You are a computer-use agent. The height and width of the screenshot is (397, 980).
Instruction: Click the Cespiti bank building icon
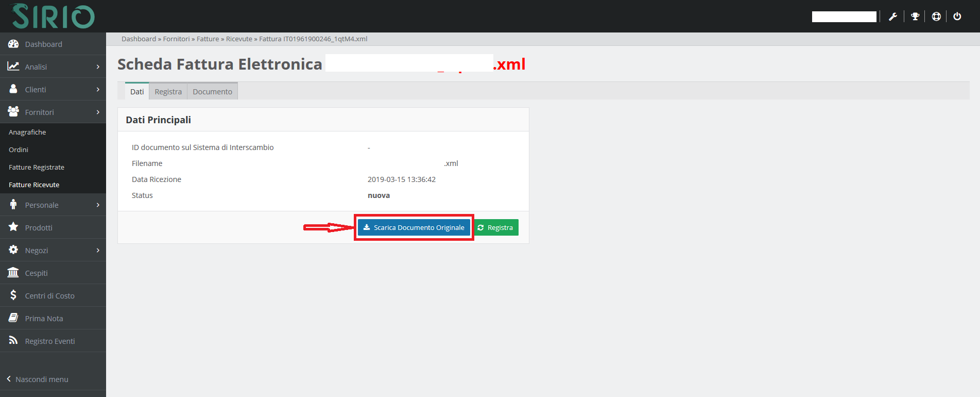coord(13,273)
